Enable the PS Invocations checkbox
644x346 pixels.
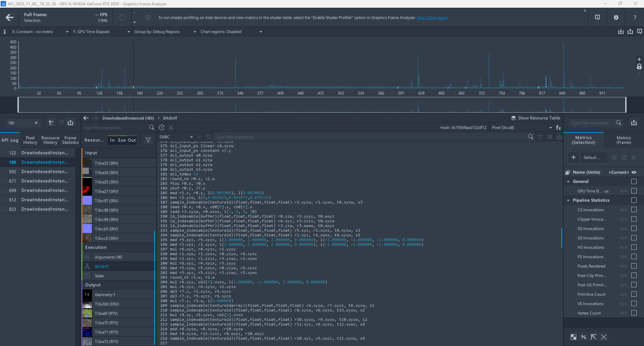(634, 256)
